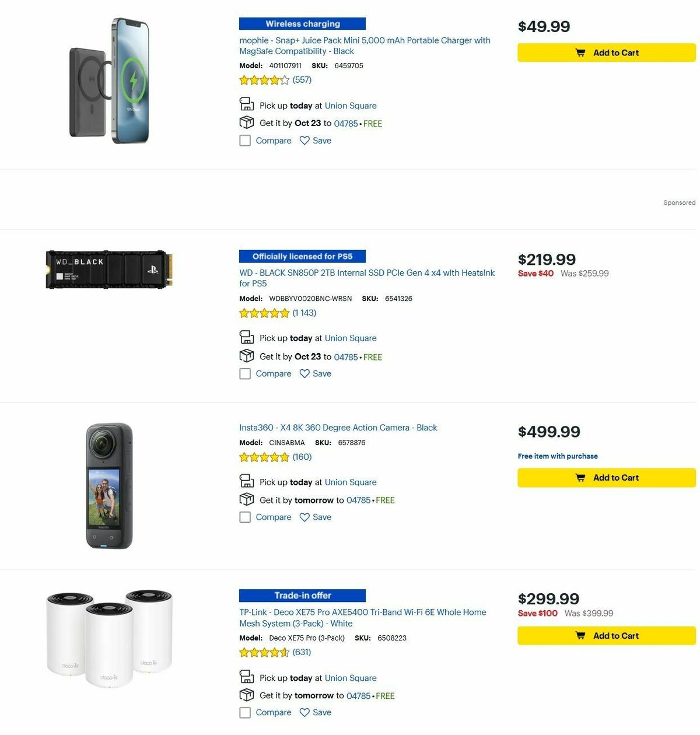Click the store pickup icon for WD BLACK SSD
This screenshot has width=700, height=735.
(x=246, y=337)
